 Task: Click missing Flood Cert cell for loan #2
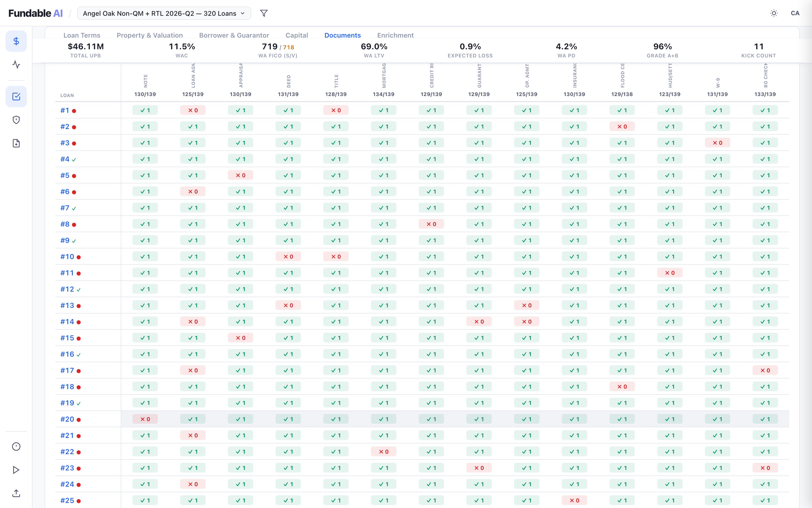point(622,127)
